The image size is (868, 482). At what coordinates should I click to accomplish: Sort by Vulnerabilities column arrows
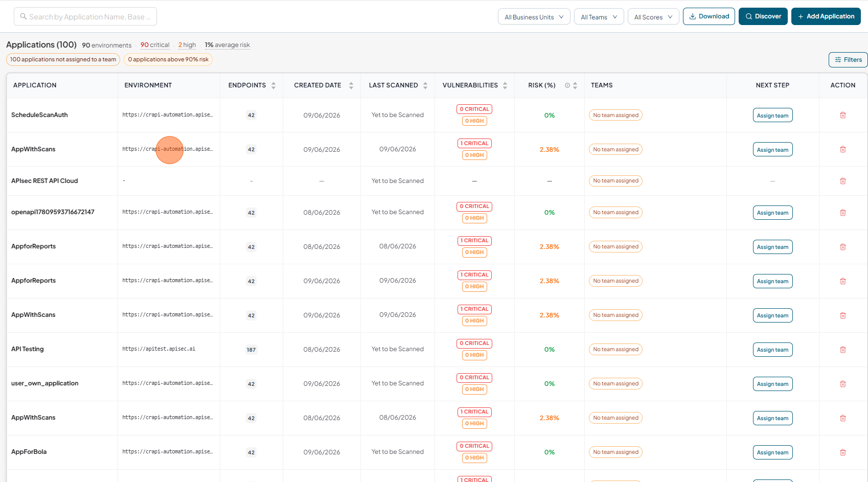pos(505,85)
